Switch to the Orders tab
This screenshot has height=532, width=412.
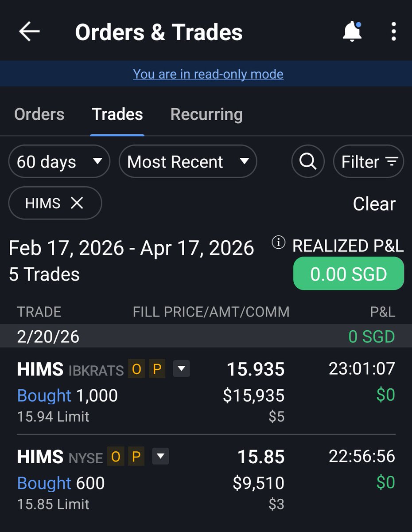pos(39,114)
